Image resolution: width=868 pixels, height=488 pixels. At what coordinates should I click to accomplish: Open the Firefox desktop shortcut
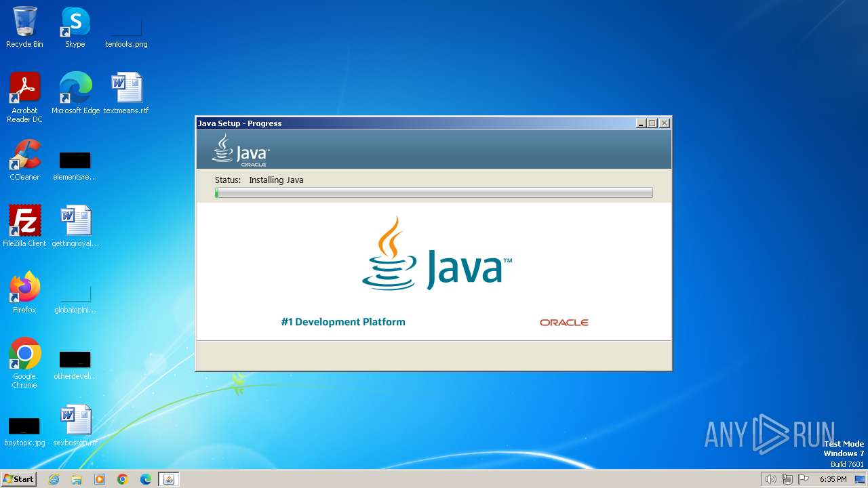[x=24, y=293]
